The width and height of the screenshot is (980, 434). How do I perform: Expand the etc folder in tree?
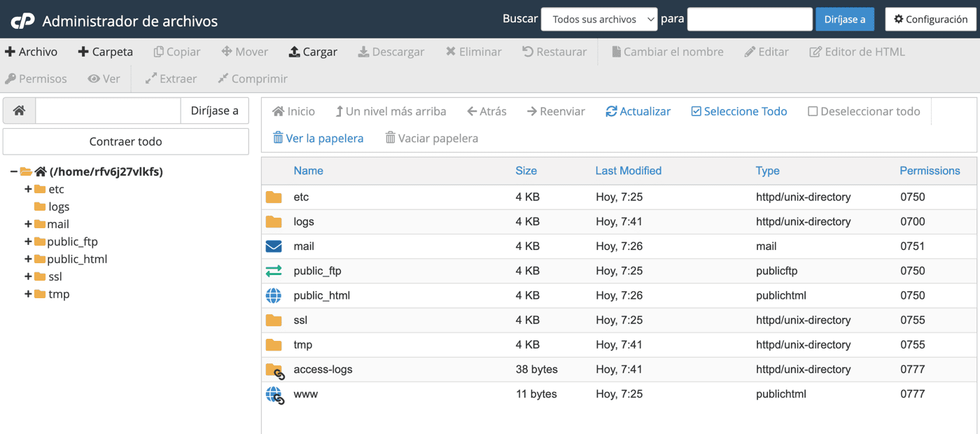pyautogui.click(x=28, y=189)
